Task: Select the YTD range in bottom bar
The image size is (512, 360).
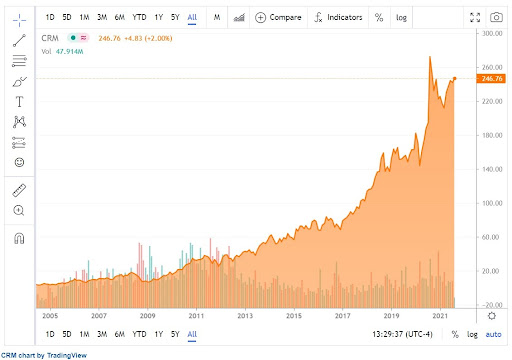Action: (139, 334)
